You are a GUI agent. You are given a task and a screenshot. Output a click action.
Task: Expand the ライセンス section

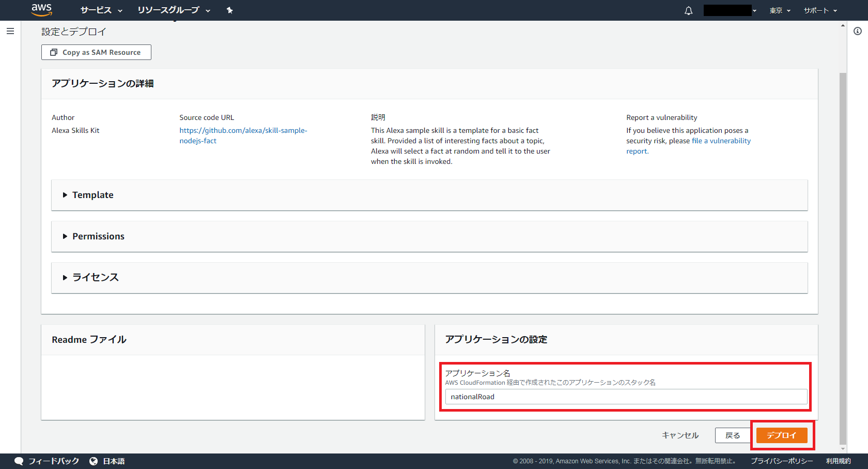click(429, 278)
